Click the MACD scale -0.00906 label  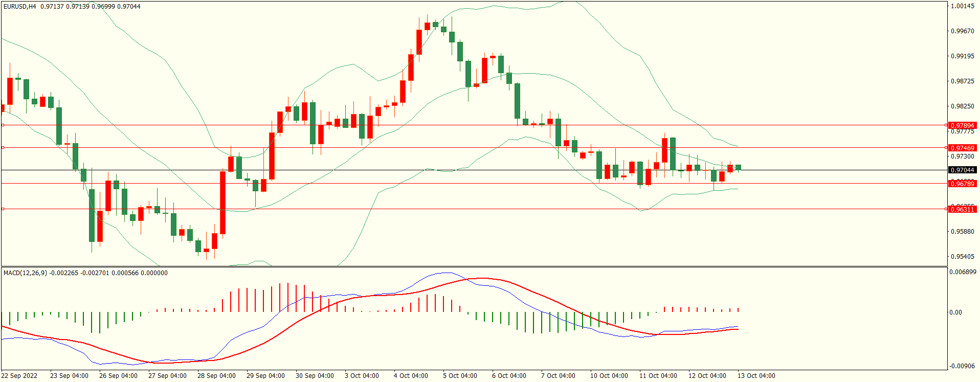tap(963, 366)
